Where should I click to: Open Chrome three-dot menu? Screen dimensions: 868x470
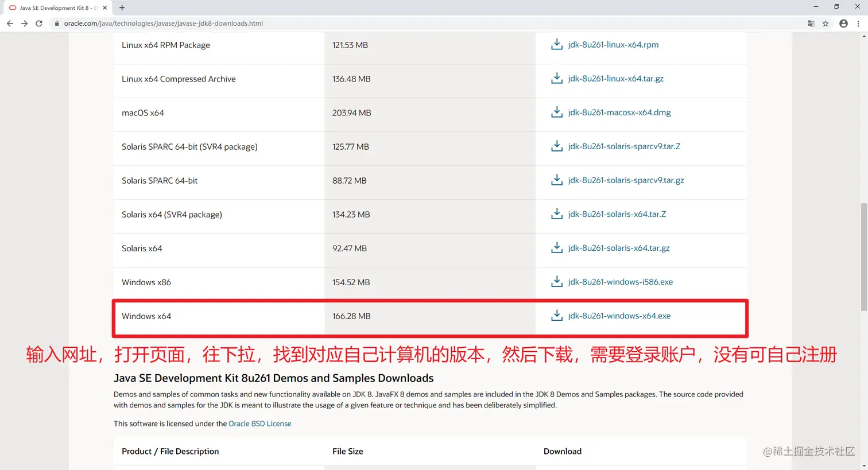(858, 24)
